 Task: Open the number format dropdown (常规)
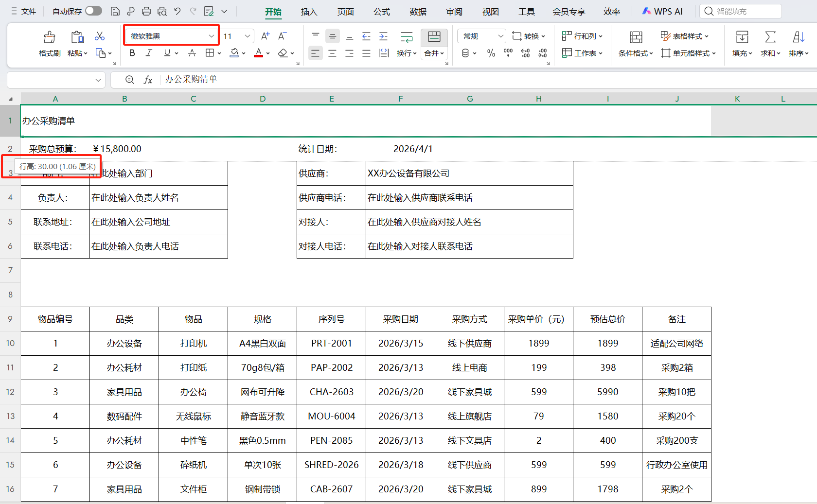500,36
